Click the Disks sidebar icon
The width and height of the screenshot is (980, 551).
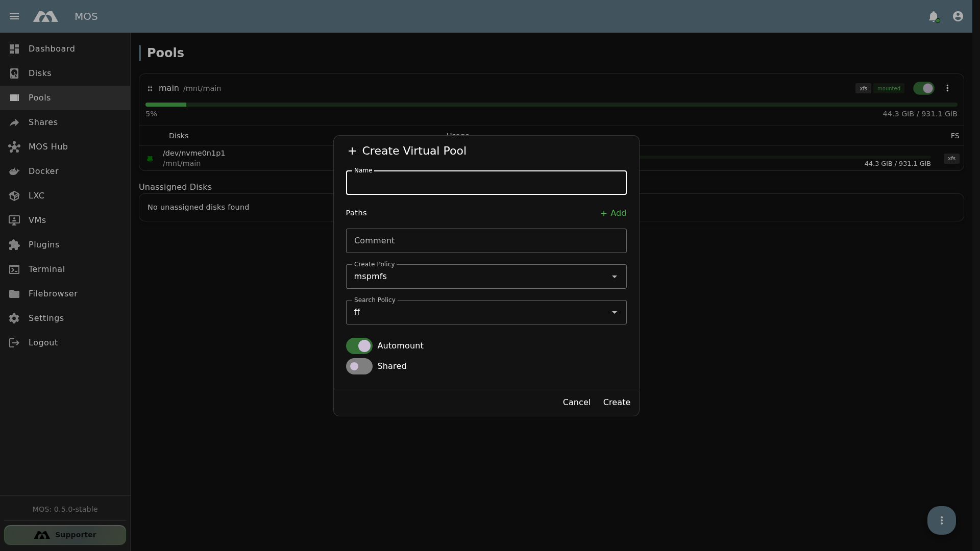click(14, 73)
